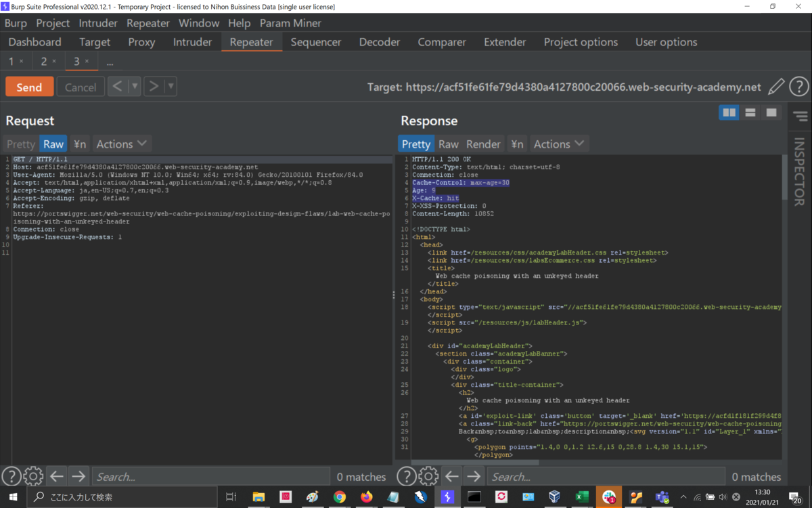
Task: Switch to the Extender tab
Action: [505, 42]
